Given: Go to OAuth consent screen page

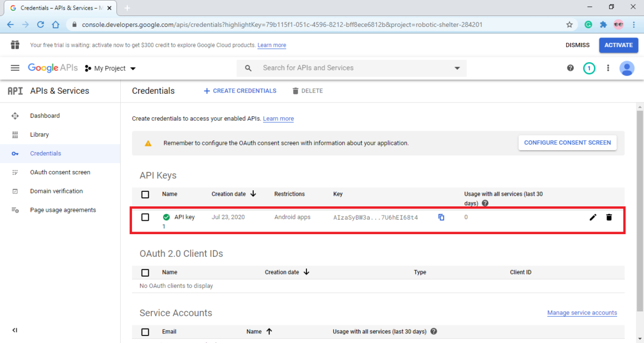Looking at the screenshot, I should coord(60,173).
